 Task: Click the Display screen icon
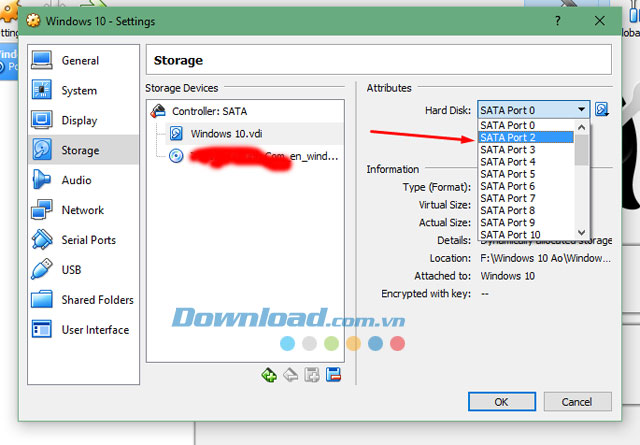click(42, 120)
